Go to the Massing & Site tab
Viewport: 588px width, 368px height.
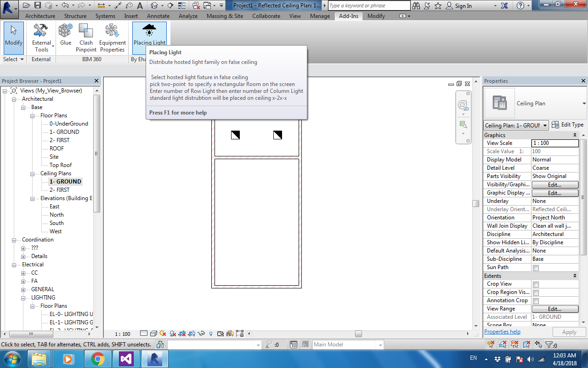pyautogui.click(x=225, y=16)
